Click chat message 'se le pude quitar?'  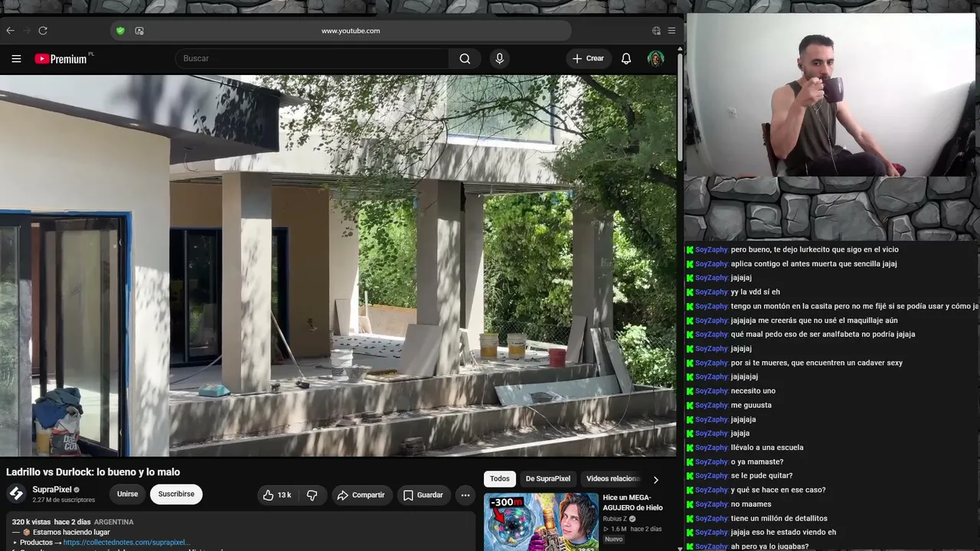[762, 476]
